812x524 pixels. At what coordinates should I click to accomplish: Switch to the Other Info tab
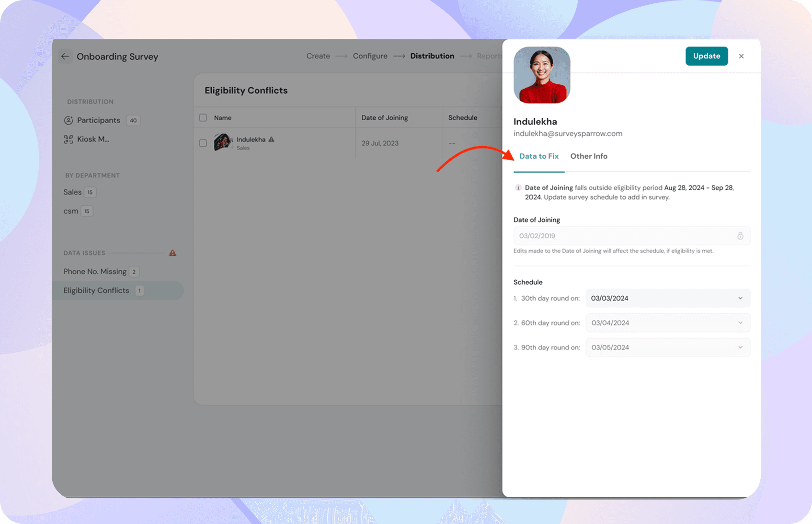pyautogui.click(x=588, y=156)
